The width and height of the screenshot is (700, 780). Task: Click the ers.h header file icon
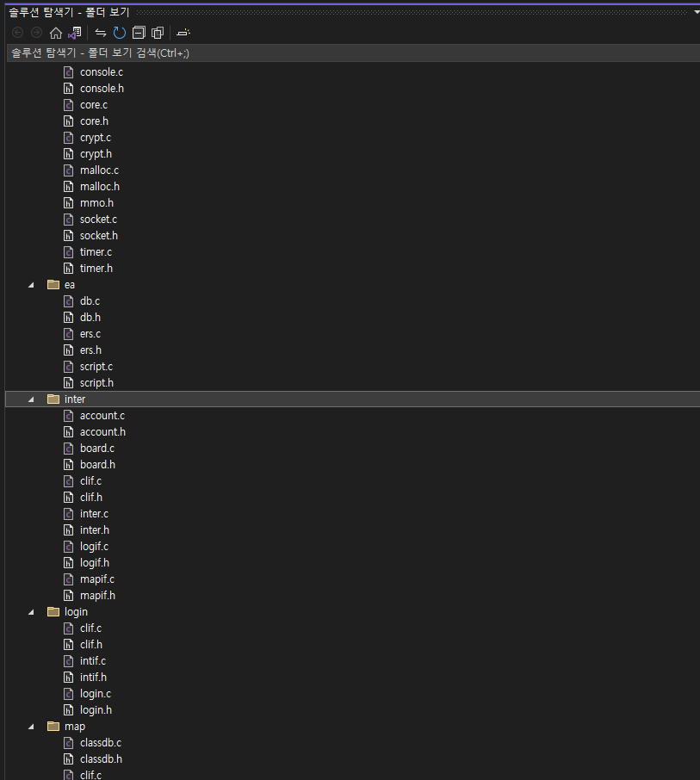[69, 350]
